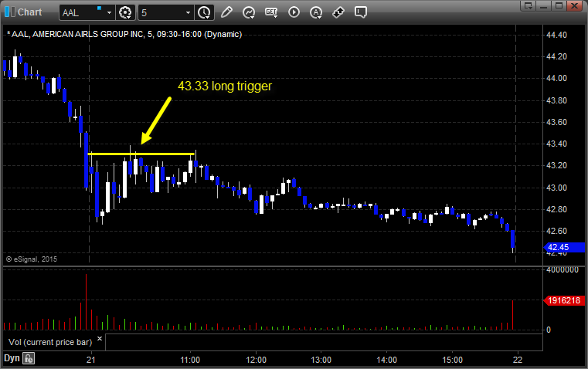Click the 15:00 time axis label
The width and height of the screenshot is (588, 369).
point(452,360)
